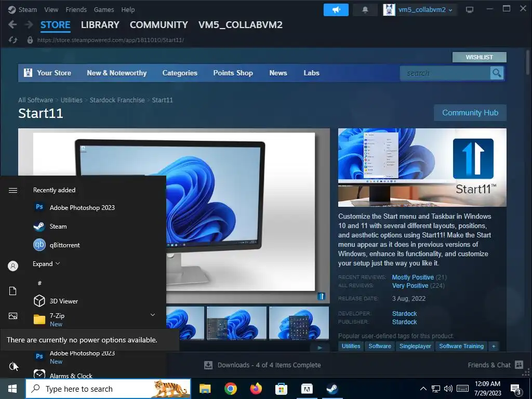Open the Games menu
The width and height of the screenshot is (532, 399).
point(104,9)
